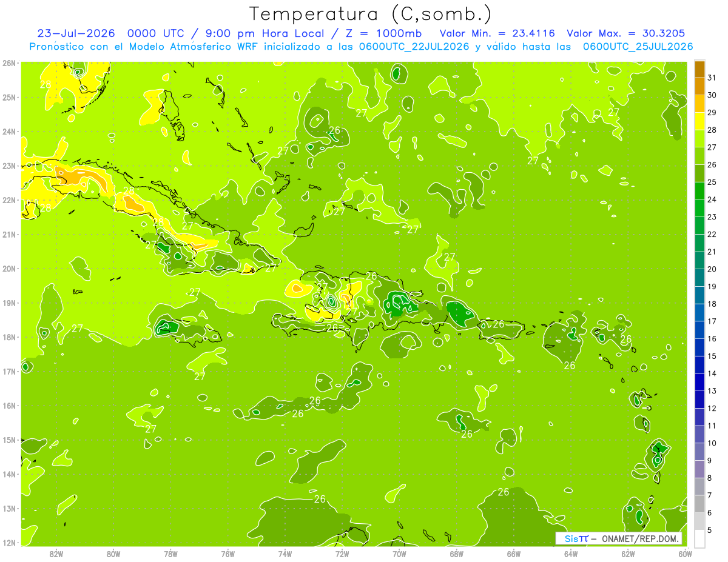Click the latitude axis label "13N"
The image size is (728, 562).
[x=9, y=509]
